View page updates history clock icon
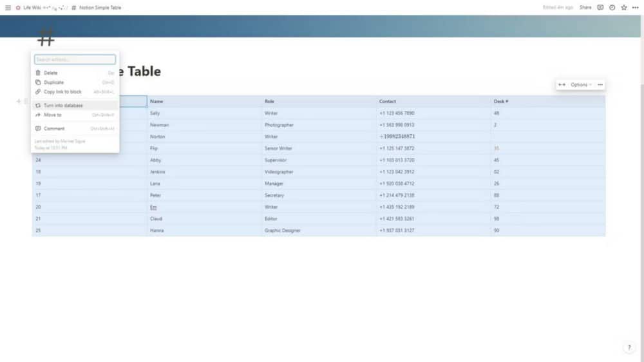Viewport: 644px width, 362px height. coord(612,8)
